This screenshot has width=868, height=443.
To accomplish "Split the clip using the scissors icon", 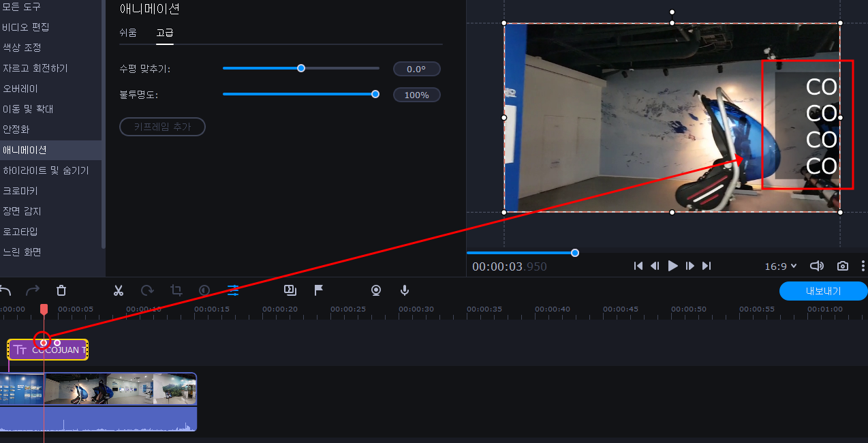I will click(x=119, y=290).
